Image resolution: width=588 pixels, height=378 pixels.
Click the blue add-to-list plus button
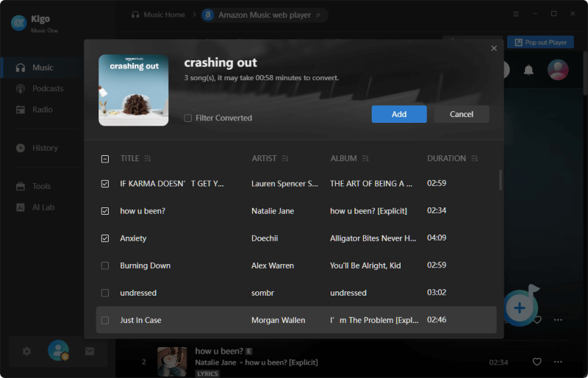point(520,307)
